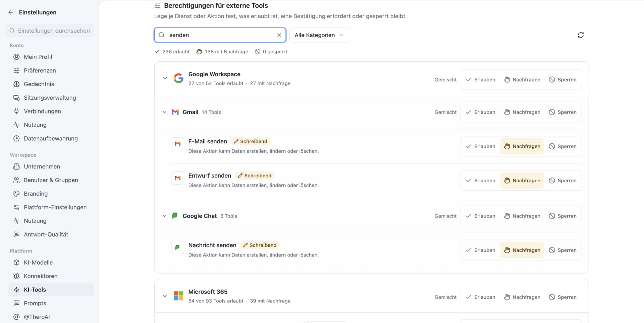The height and width of the screenshot is (323, 644).
Task: Click the chat icon for Nachricht senden
Action: [x=177, y=247]
